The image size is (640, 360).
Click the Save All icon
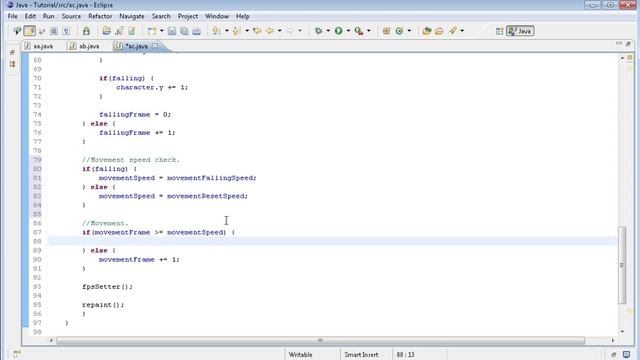(184, 31)
